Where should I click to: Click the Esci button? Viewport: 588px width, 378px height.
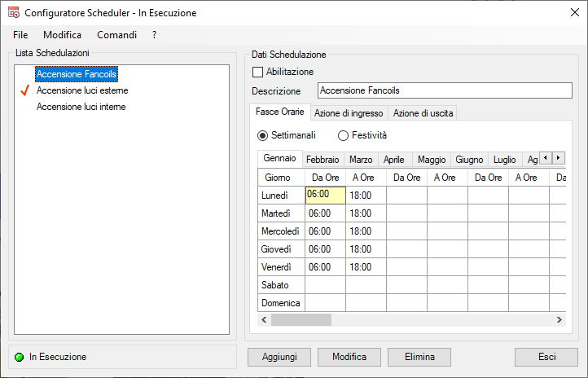[x=546, y=357]
